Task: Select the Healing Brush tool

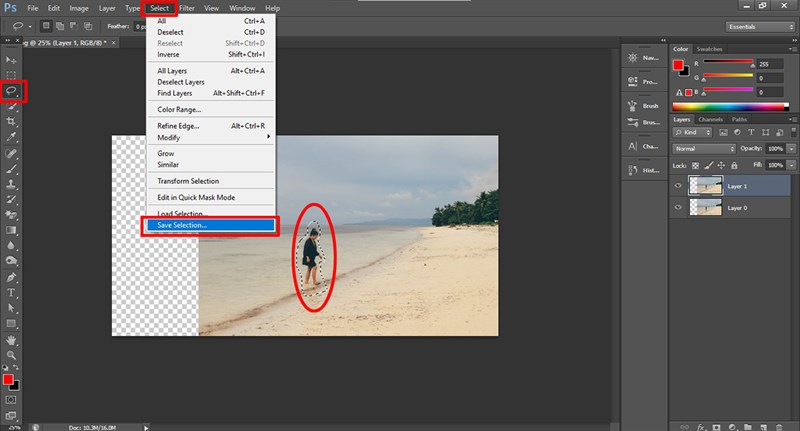Action: [x=11, y=154]
